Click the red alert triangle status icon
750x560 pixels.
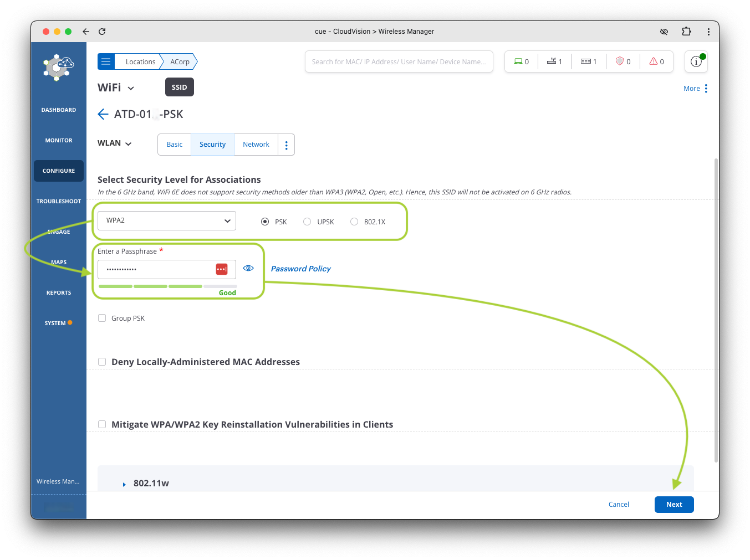tap(654, 61)
